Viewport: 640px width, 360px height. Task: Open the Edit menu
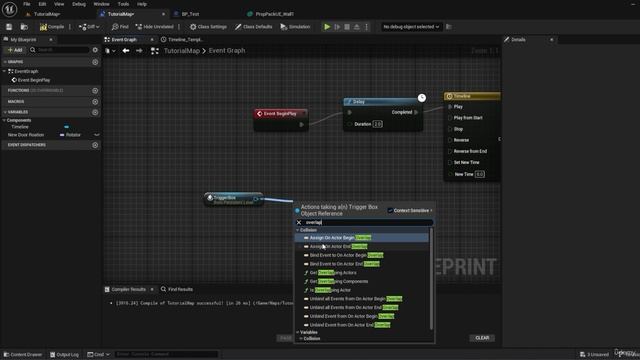click(x=42, y=4)
